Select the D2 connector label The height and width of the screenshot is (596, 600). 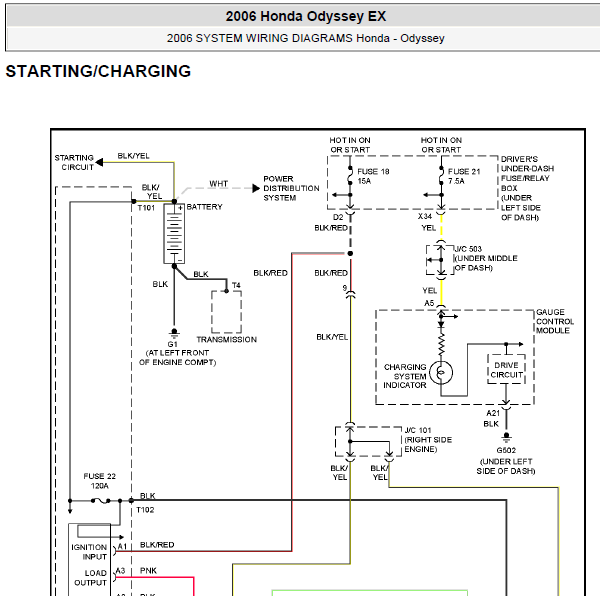point(338,217)
